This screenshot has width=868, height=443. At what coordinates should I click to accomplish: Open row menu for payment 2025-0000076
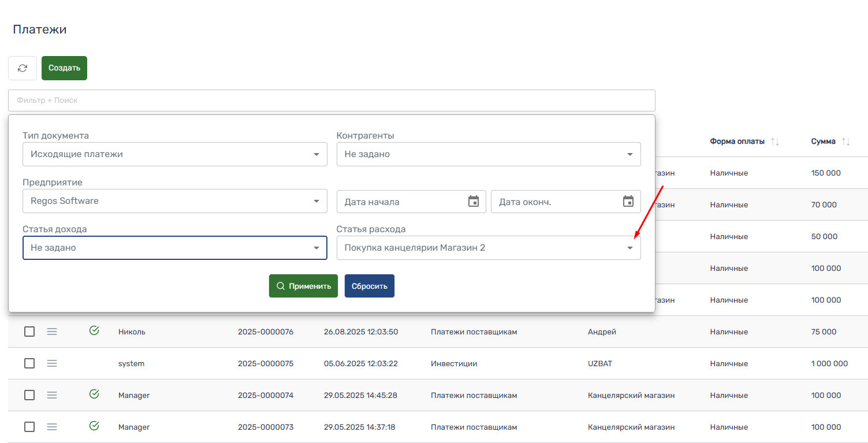(x=52, y=332)
